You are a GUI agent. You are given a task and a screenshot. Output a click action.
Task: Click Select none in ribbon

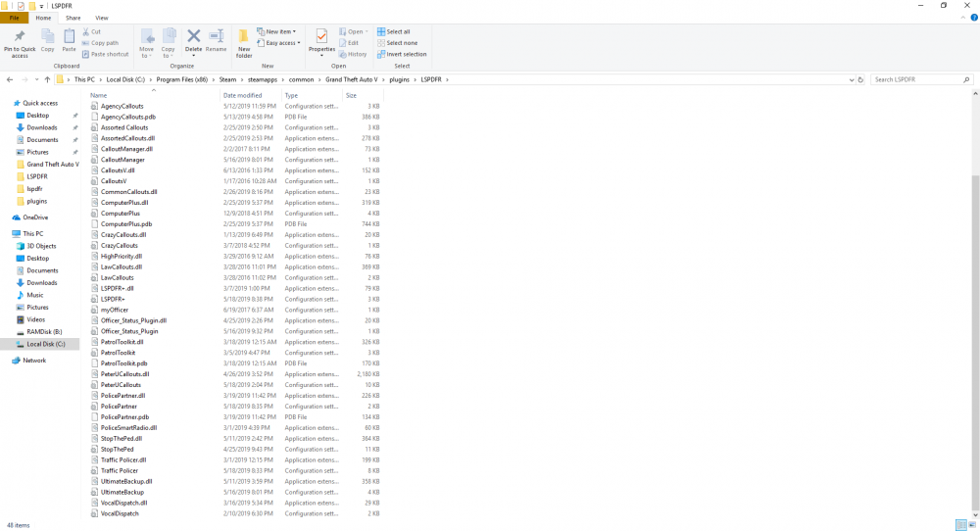398,43
